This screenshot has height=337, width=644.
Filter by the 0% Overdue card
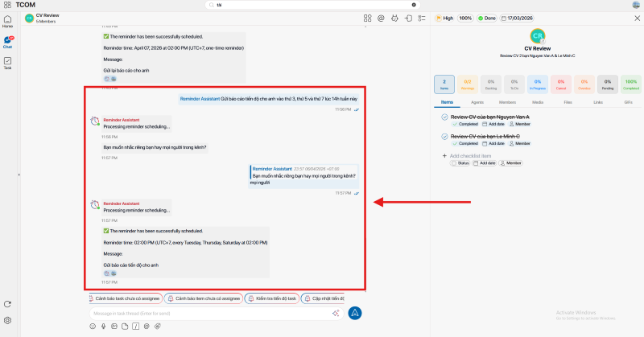pos(584,84)
